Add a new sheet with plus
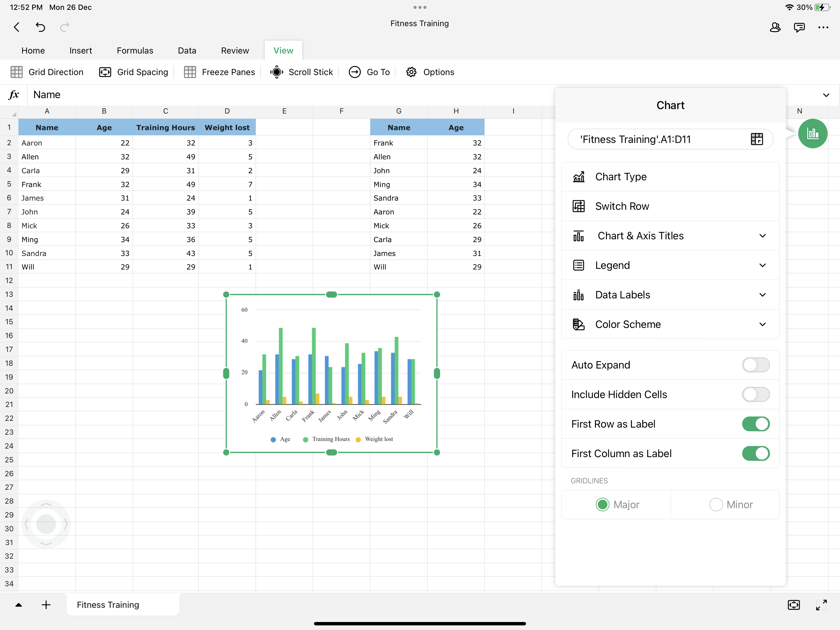Viewport: 840px width, 630px height. pos(46,604)
